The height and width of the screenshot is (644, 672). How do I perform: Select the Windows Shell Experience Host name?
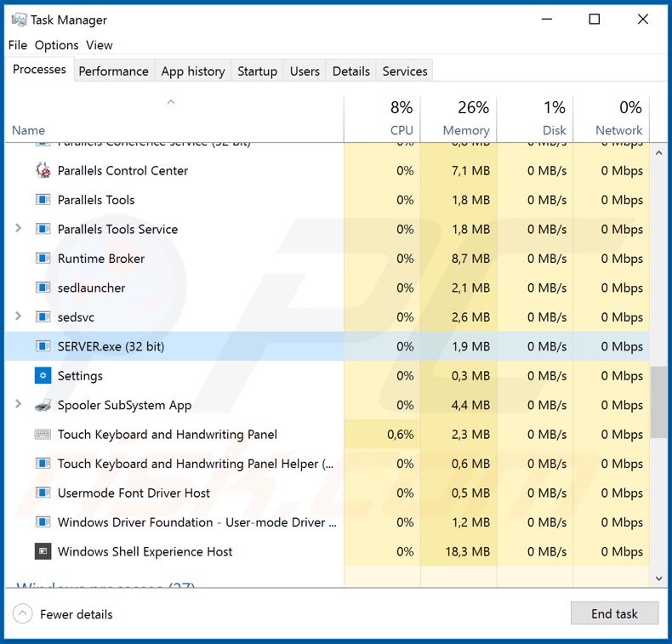[x=145, y=551]
